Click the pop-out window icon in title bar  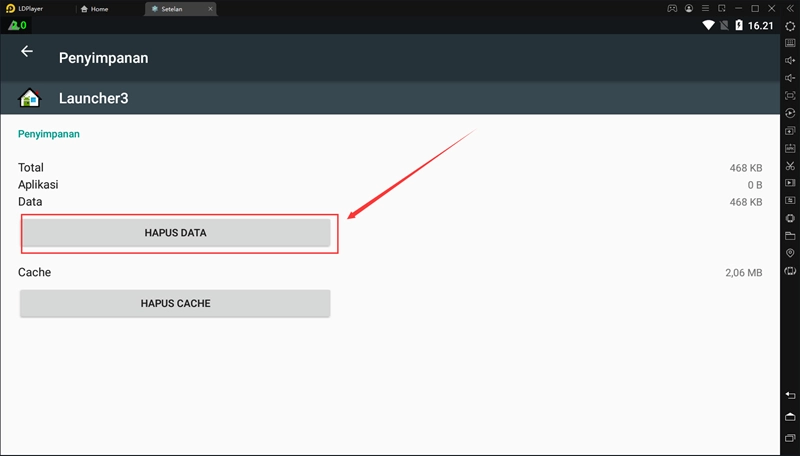[x=721, y=8]
